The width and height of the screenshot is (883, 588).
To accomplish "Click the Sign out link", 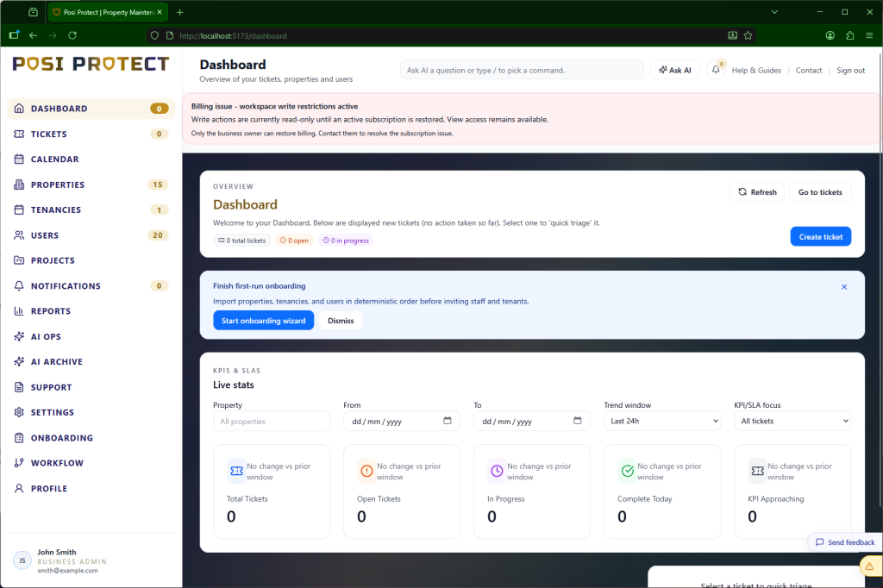I will (850, 71).
